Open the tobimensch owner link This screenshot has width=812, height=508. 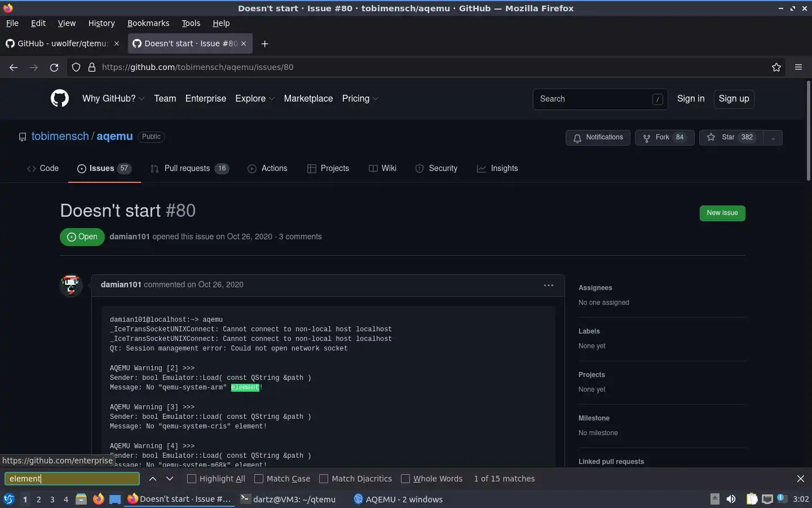coord(60,136)
